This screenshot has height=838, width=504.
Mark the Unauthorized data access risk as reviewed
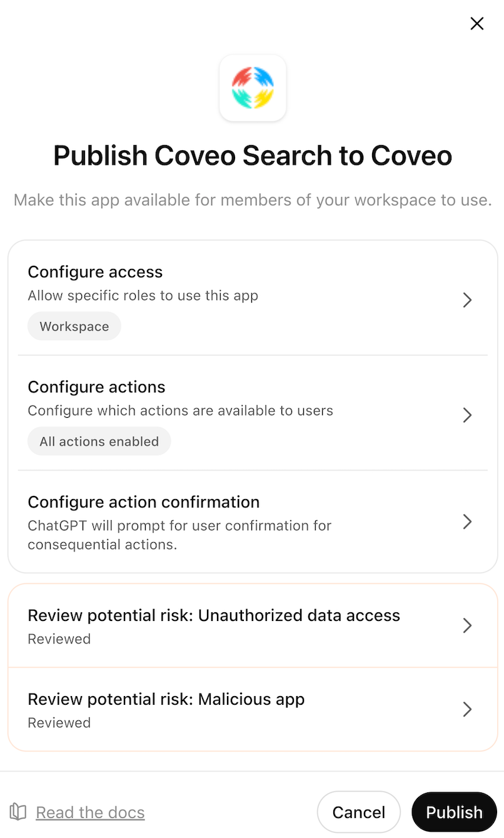(x=250, y=625)
